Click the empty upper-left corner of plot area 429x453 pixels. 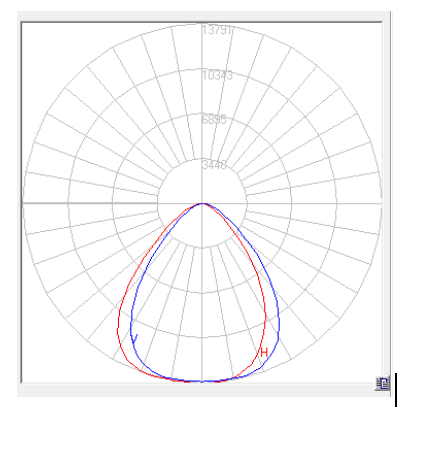tap(37, 37)
